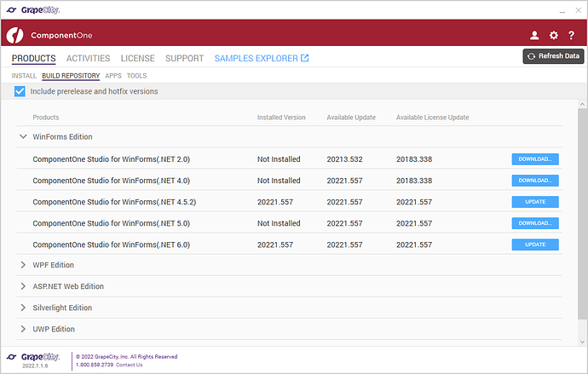588x374 pixels.
Task: Update WinForms .NET 4.5.2 build
Action: click(x=535, y=202)
